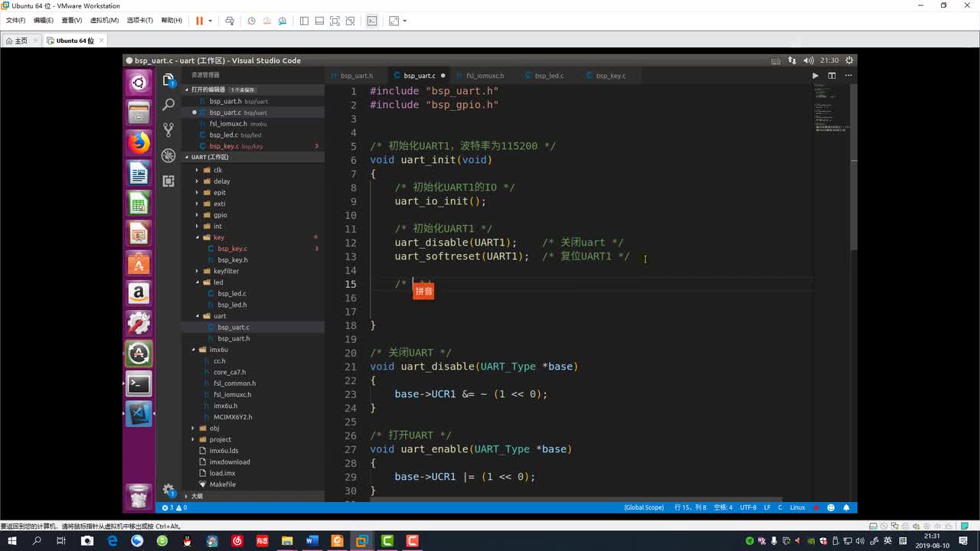This screenshot has height=551, width=980.
Task: Switch to fsl_iomuxc.h editor tab
Action: (485, 76)
